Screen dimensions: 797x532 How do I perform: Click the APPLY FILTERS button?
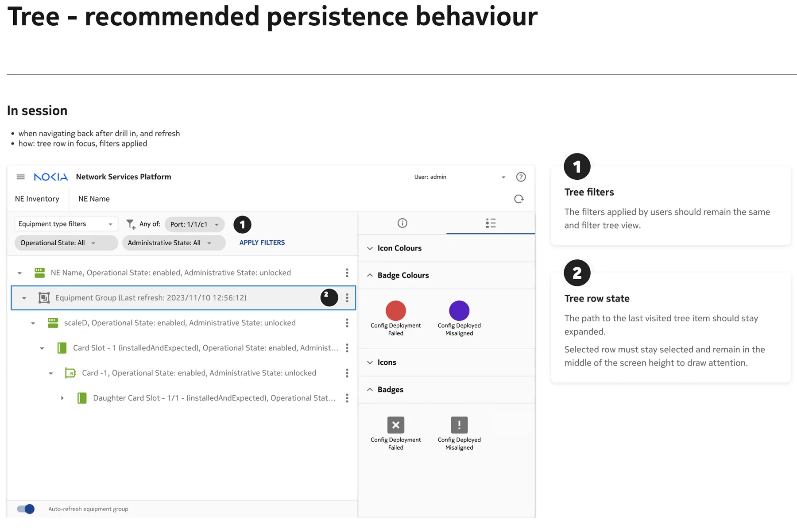click(262, 243)
